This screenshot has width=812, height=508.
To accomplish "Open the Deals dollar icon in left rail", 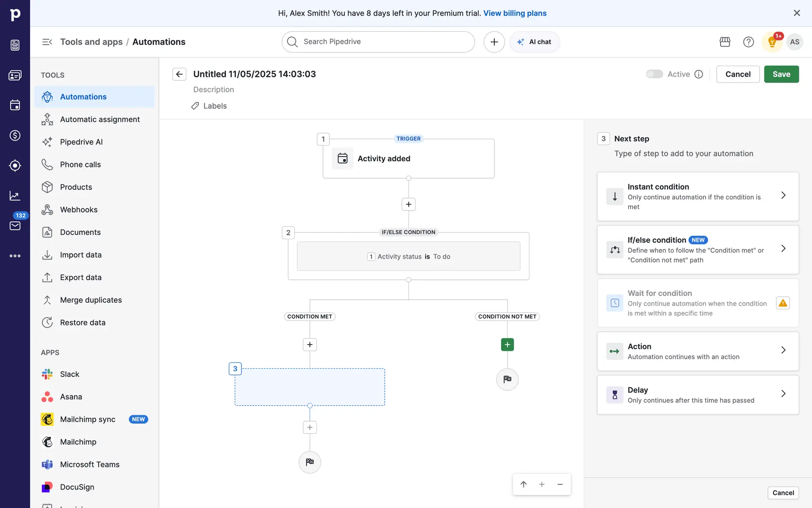I will click(x=15, y=135).
